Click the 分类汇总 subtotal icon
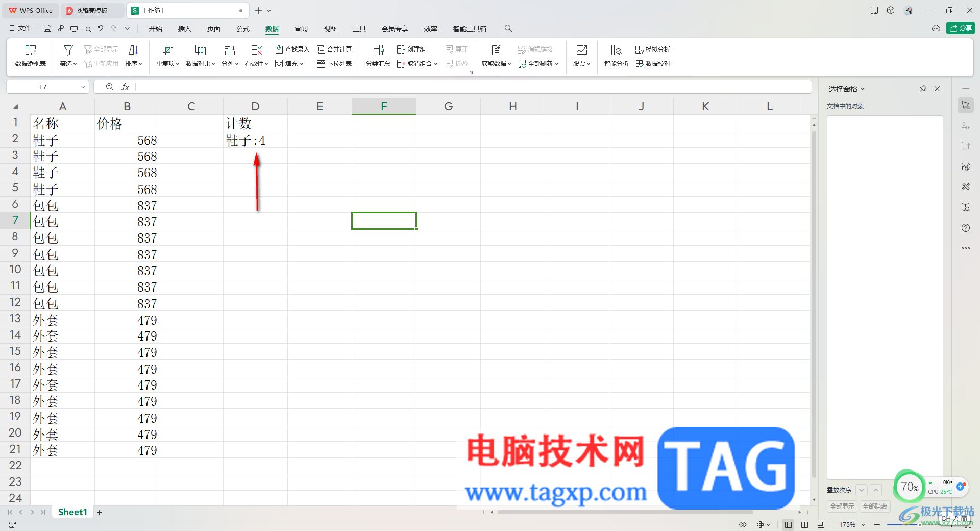Image resolution: width=980 pixels, height=531 pixels. (x=378, y=50)
